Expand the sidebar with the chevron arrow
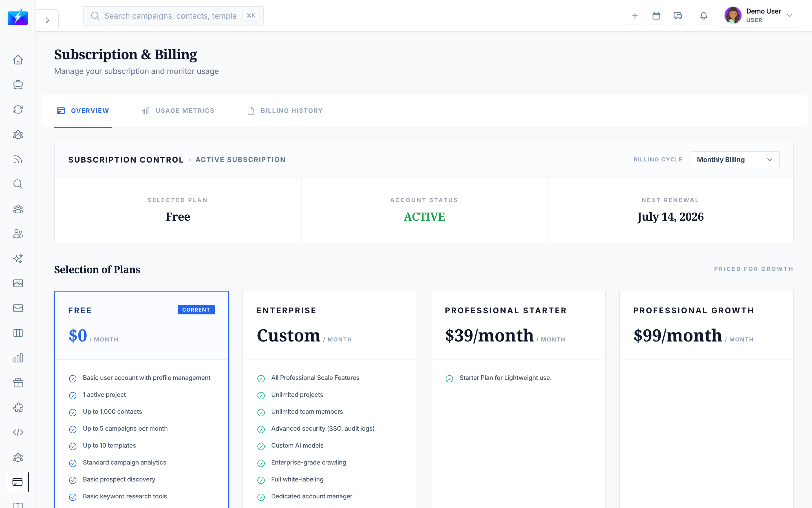 coord(47,20)
